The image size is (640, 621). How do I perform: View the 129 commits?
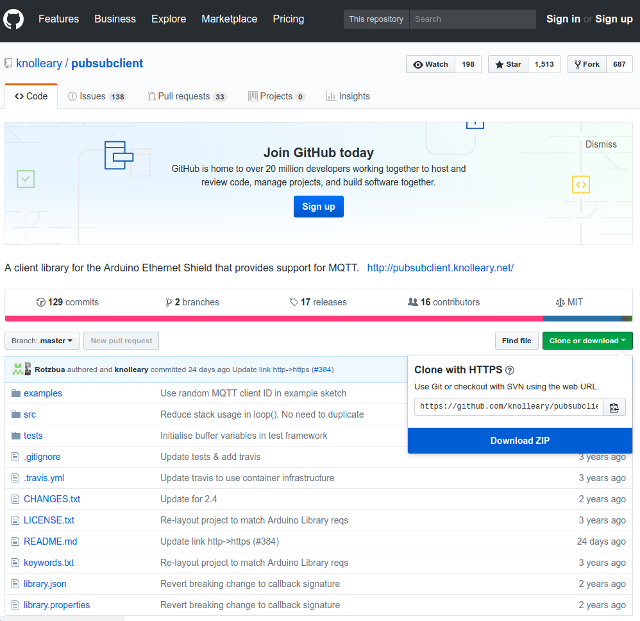tap(68, 302)
